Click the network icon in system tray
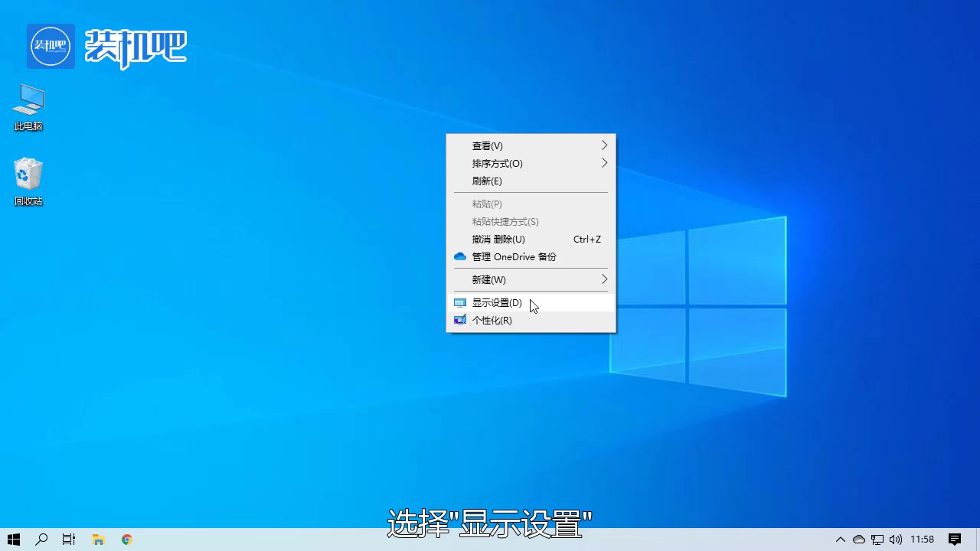This screenshot has height=551, width=980. [877, 540]
